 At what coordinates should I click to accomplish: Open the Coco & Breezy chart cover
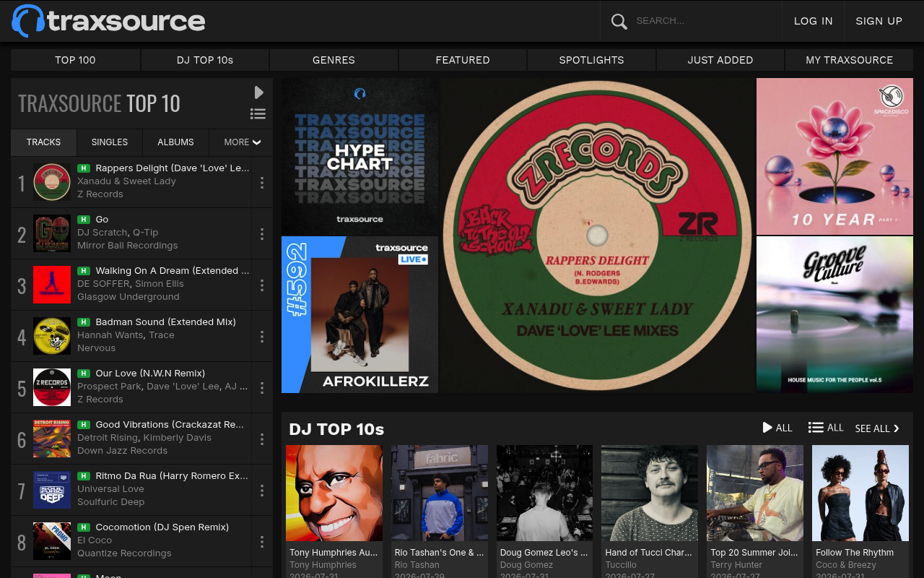pos(860,493)
